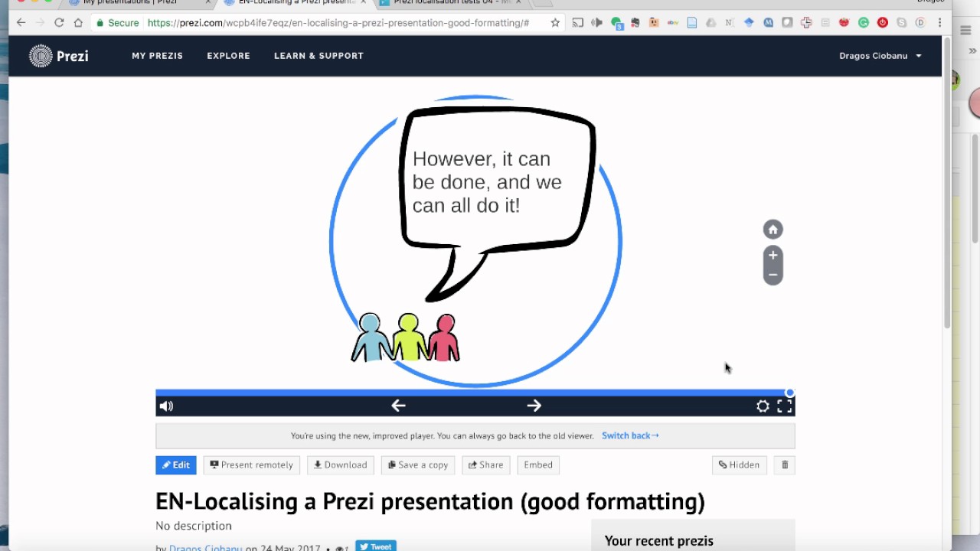Advance to next slide with right arrow
This screenshot has width=980, height=551.
(534, 406)
